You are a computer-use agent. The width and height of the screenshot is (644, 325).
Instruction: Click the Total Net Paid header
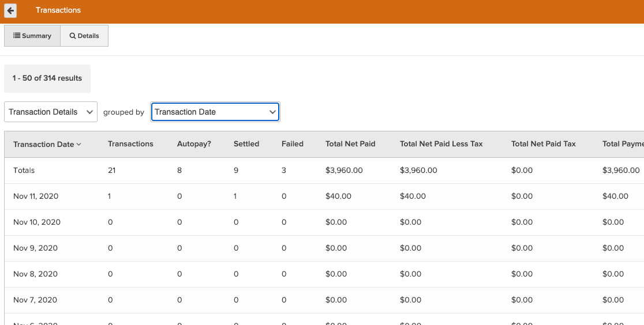(350, 144)
